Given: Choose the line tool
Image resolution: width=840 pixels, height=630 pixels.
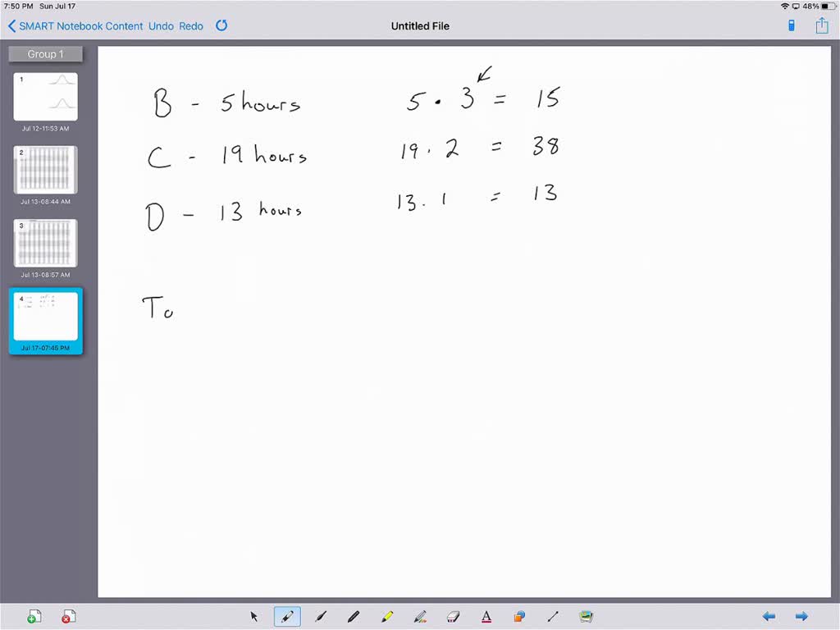Looking at the screenshot, I should click(x=552, y=616).
